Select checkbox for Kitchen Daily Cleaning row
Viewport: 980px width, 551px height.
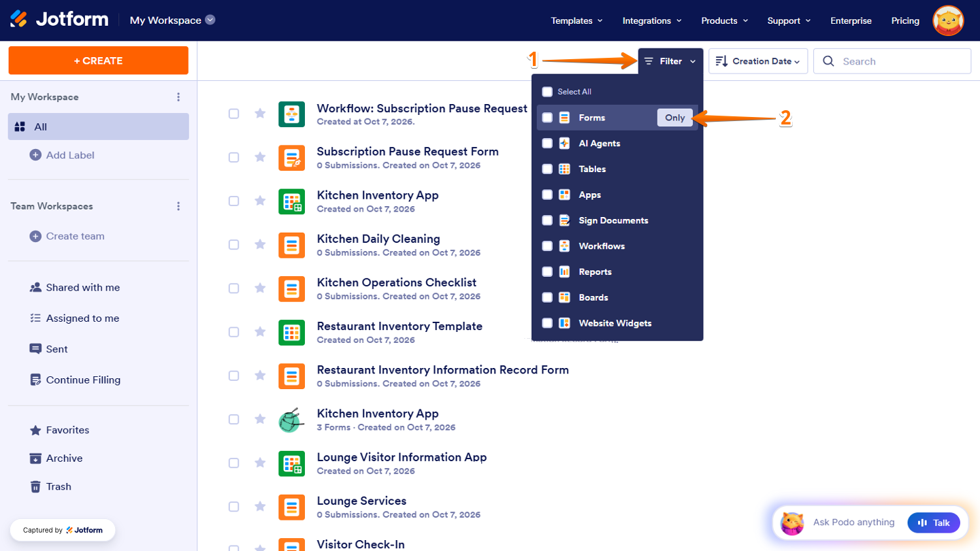[x=233, y=244]
